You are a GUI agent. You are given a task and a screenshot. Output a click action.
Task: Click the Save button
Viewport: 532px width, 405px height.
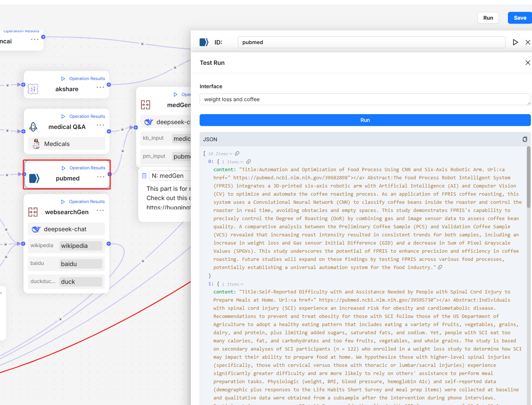(519, 18)
